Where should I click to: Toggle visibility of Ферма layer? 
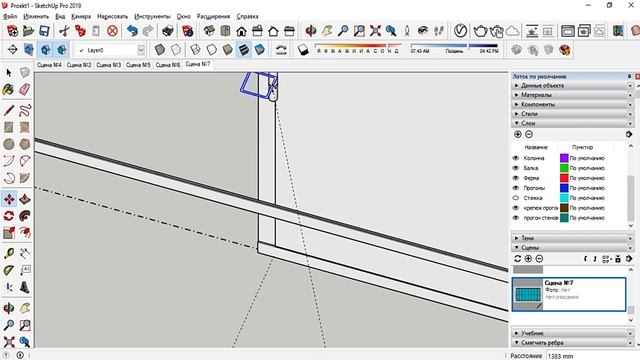coord(516,178)
